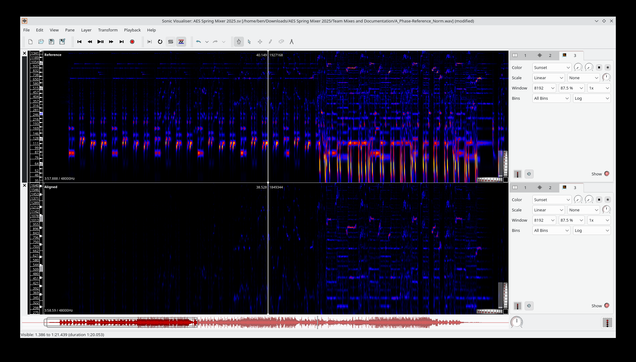Open Color dropdown in Reference pane properties

coord(552,67)
